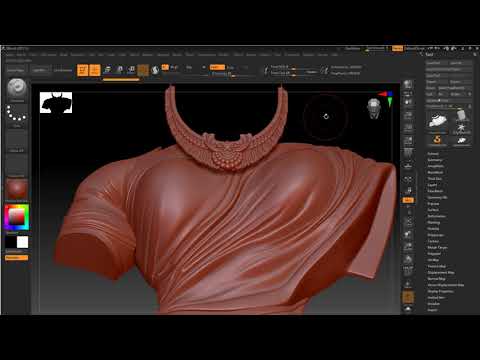Open LightBox from the top shelf
The height and width of the screenshot is (360, 480).
click(40, 70)
